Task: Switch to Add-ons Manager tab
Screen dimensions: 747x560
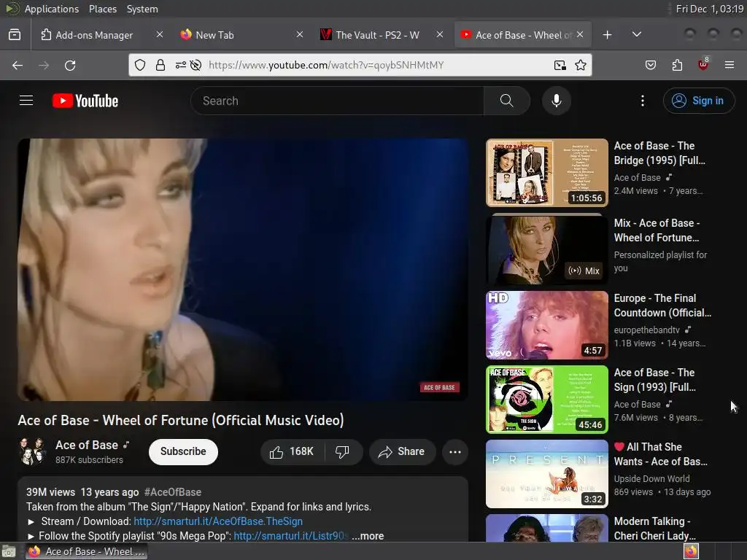Action: point(94,35)
